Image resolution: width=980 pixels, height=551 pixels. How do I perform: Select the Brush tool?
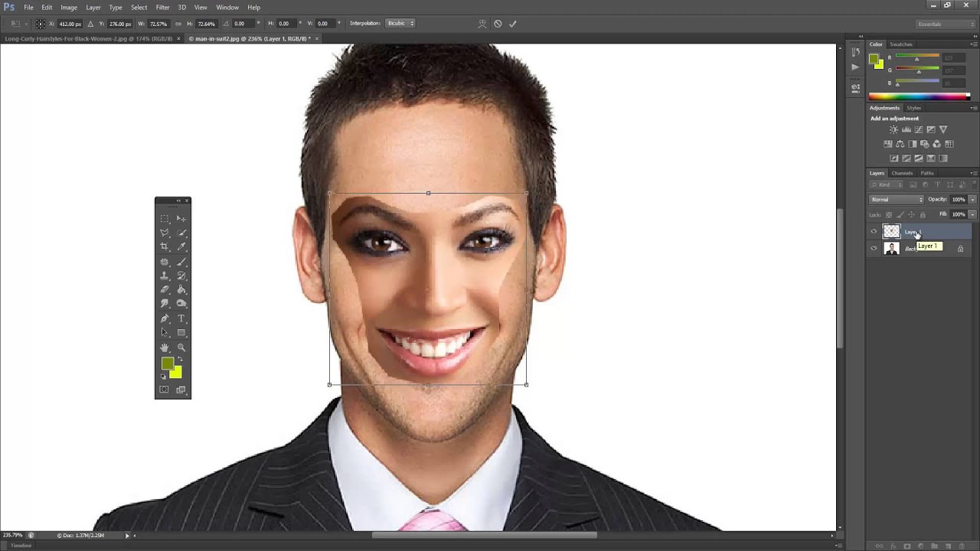pos(181,262)
